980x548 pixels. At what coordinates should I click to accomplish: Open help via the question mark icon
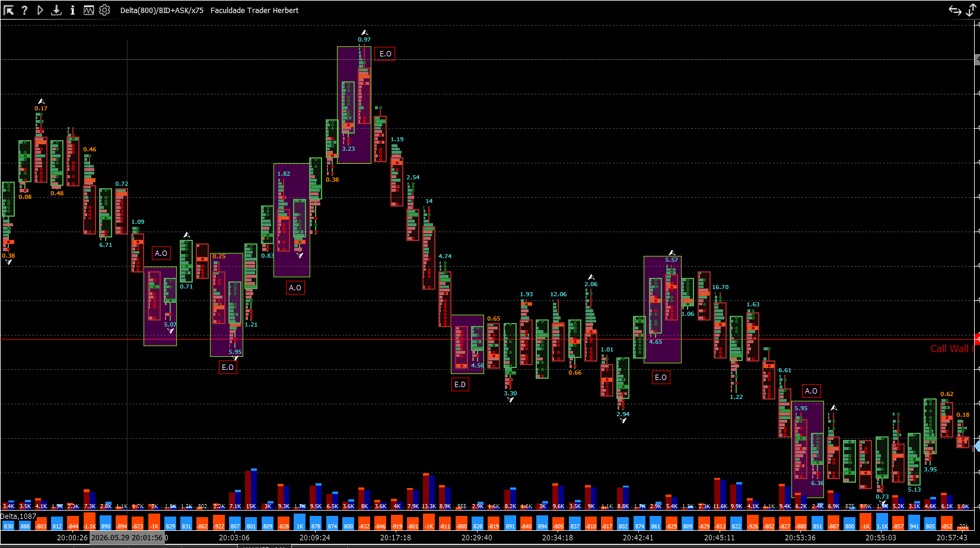[24, 10]
